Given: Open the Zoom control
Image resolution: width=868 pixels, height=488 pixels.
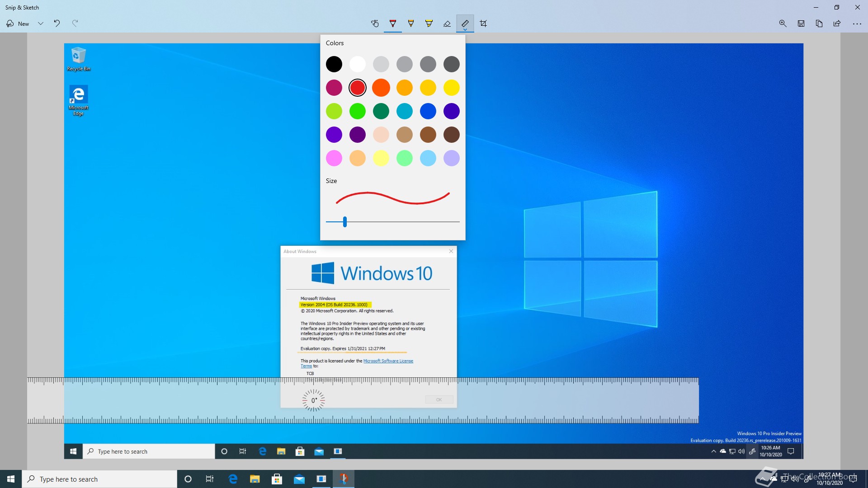Looking at the screenshot, I should [x=783, y=23].
